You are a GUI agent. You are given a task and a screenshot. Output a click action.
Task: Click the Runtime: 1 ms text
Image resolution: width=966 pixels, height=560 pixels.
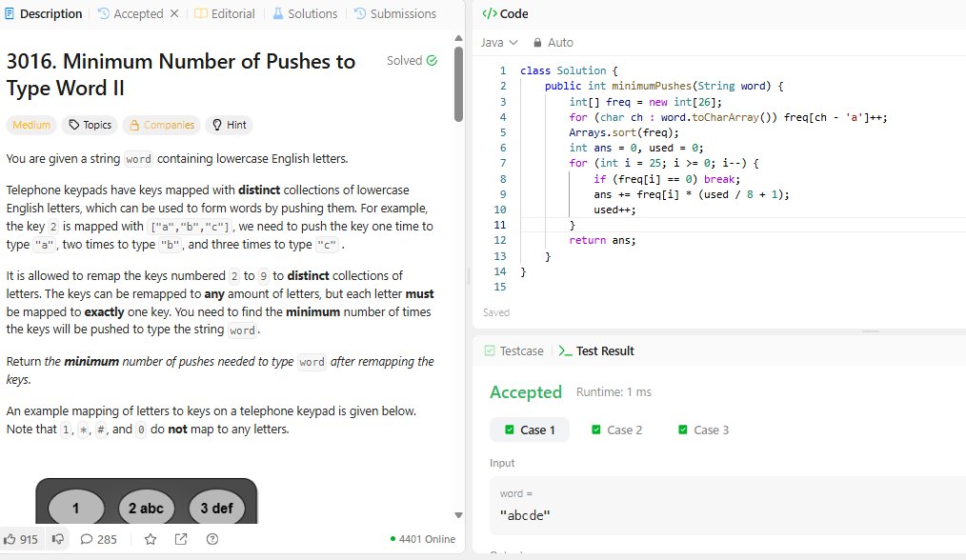[614, 392]
